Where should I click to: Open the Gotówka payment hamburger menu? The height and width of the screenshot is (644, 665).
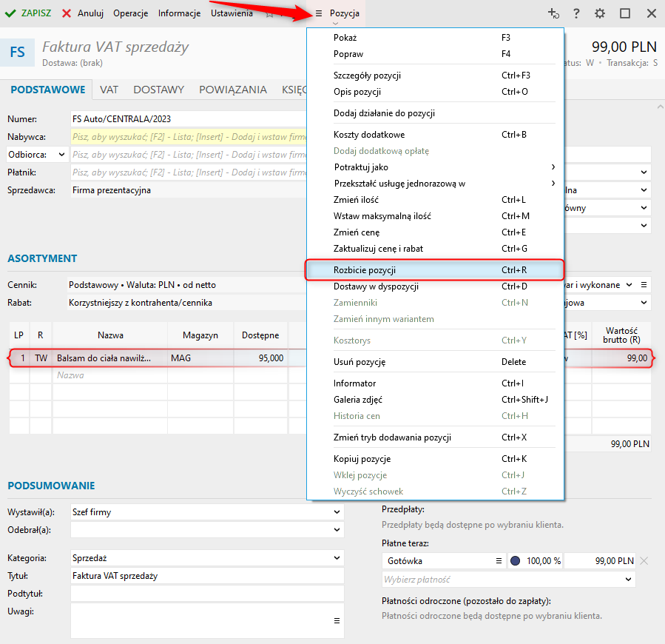[x=499, y=561]
